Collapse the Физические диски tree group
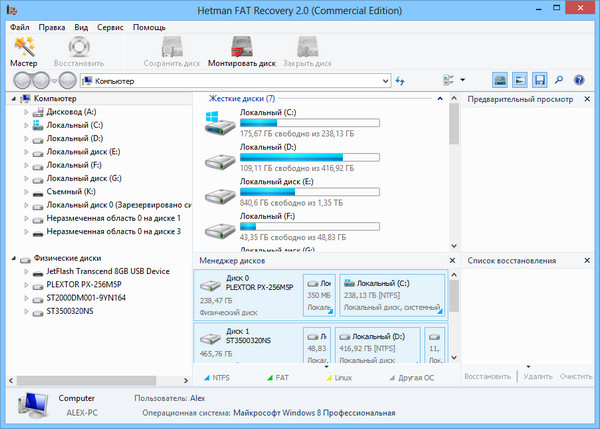The image size is (600, 429). pos(12,258)
